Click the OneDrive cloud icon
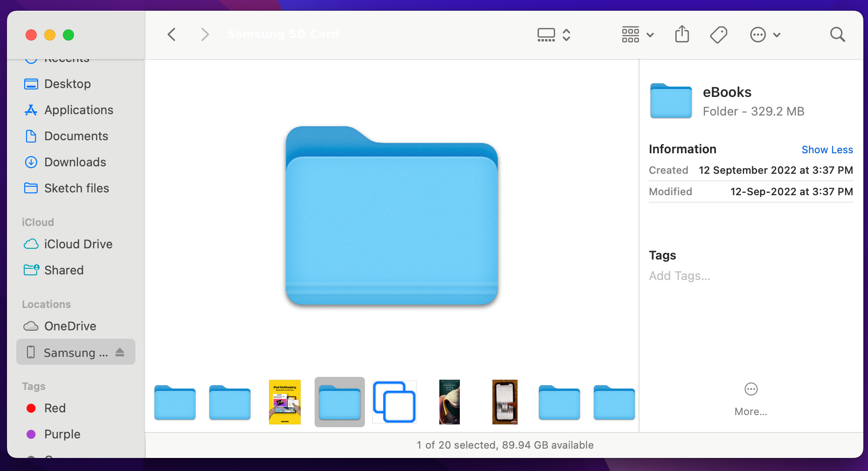868x471 pixels. tap(31, 326)
